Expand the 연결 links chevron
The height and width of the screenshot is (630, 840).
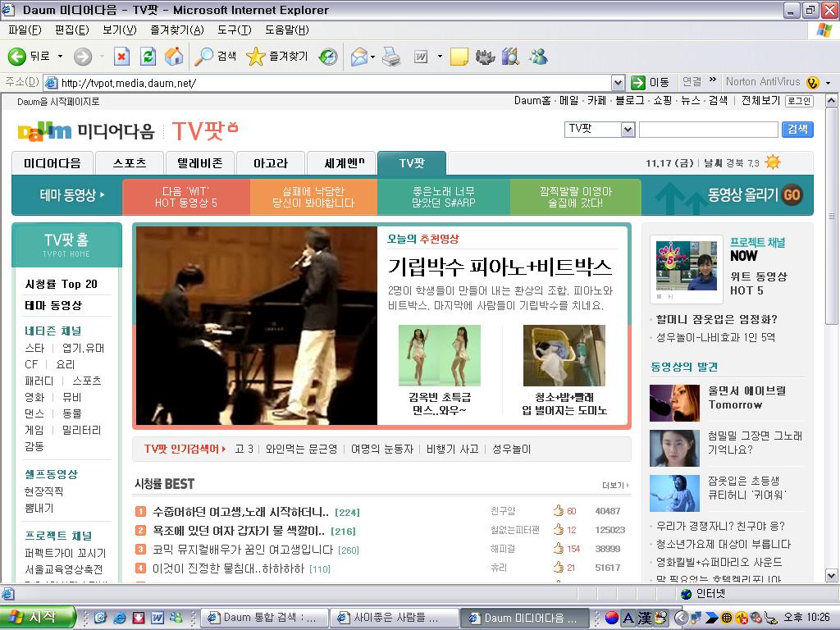coord(713,80)
